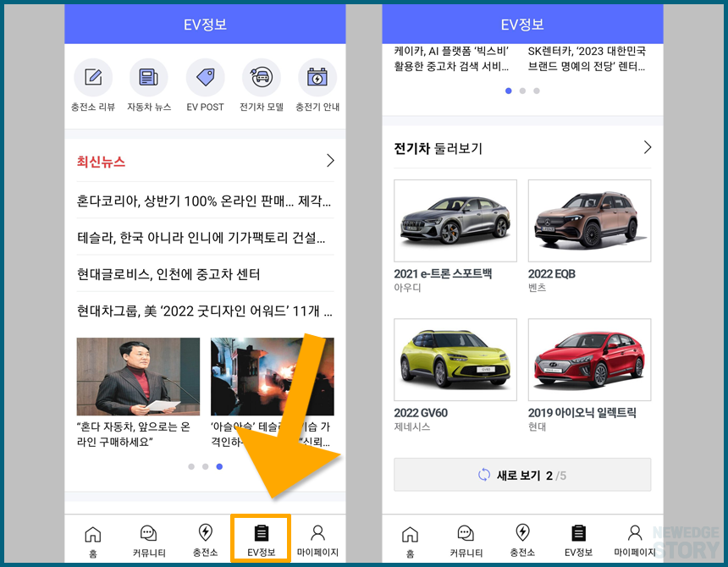Open 2022 GV60 model title

[x=421, y=413]
